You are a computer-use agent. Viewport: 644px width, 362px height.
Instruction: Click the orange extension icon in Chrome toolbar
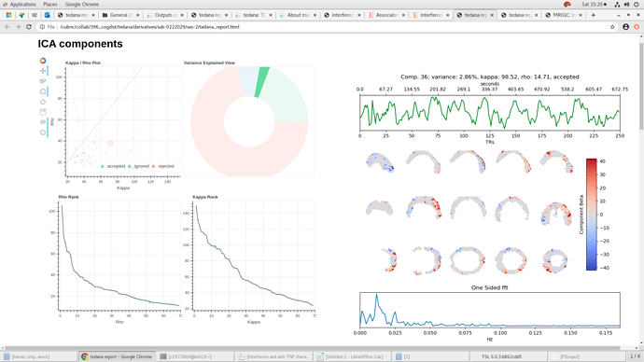[x=637, y=27]
